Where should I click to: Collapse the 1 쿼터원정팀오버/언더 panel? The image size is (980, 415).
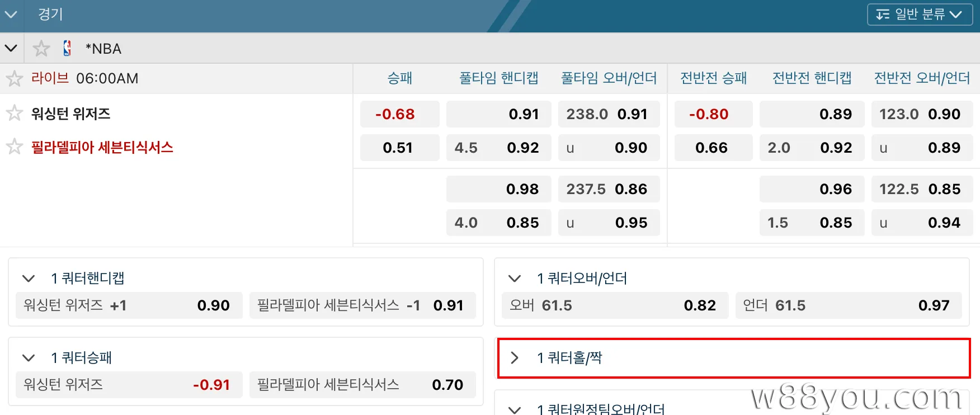tap(515, 409)
